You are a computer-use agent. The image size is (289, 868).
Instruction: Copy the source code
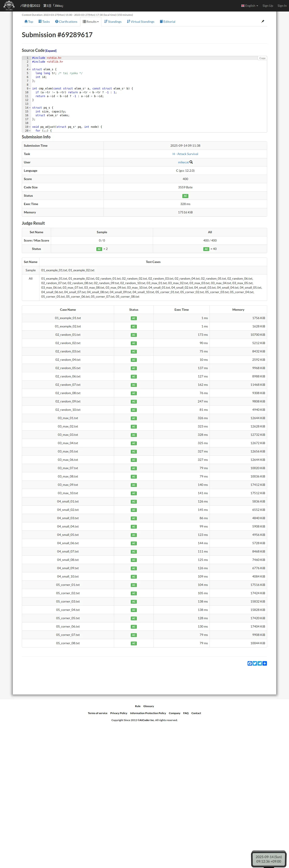pyautogui.click(x=262, y=58)
